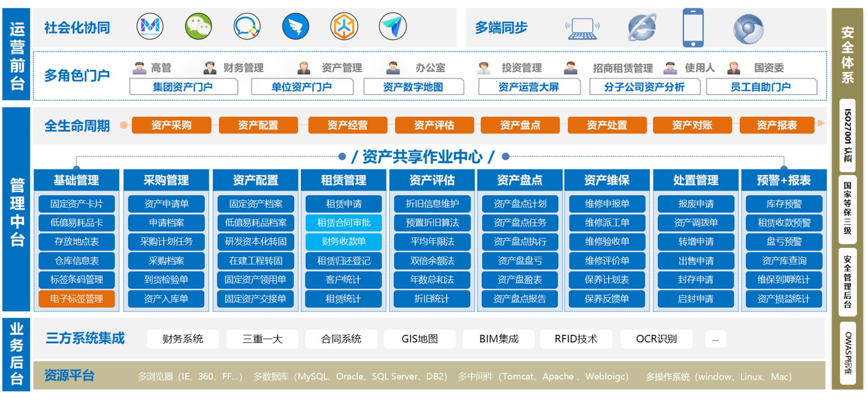Viewport: 868px width, 410px height.
Task: Click the avatar icon beside 高管
Action: (139, 68)
